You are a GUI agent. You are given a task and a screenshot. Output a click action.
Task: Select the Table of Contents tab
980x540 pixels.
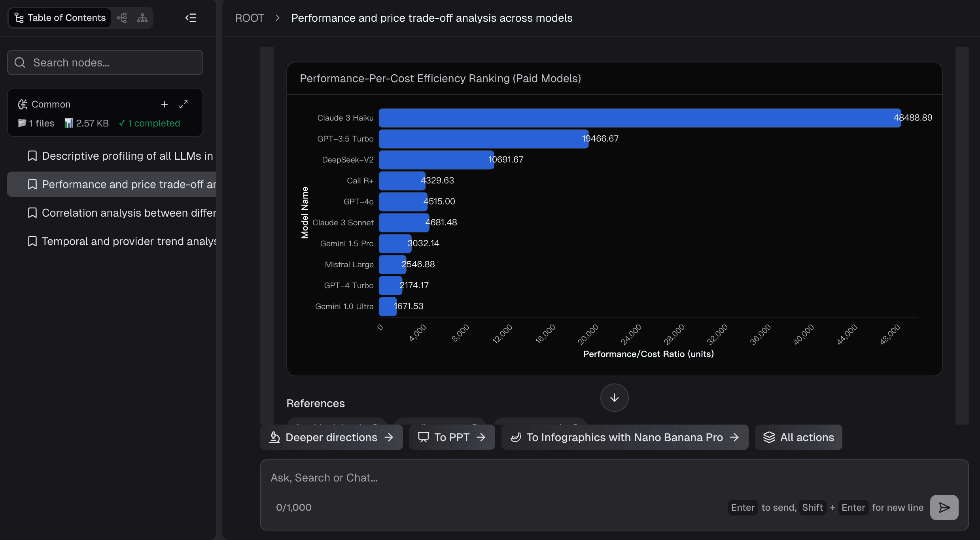60,18
